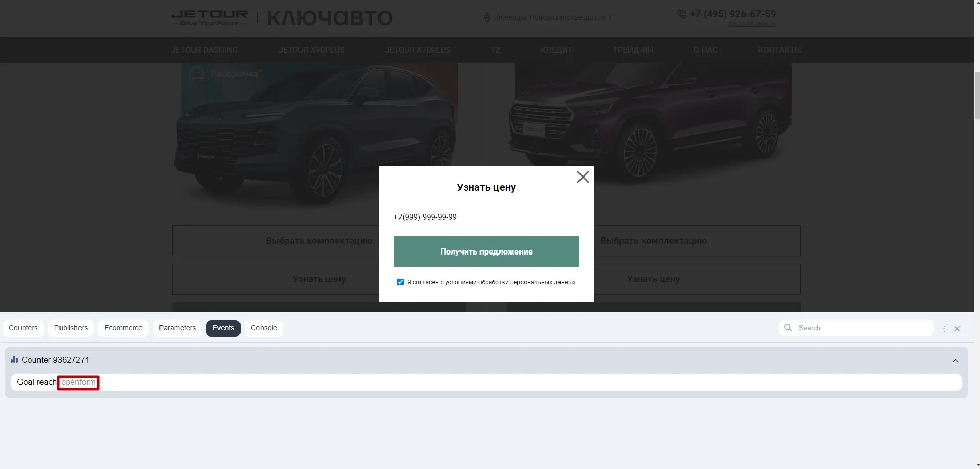
Task: Click the JETOUR logo
Action: [x=209, y=18]
